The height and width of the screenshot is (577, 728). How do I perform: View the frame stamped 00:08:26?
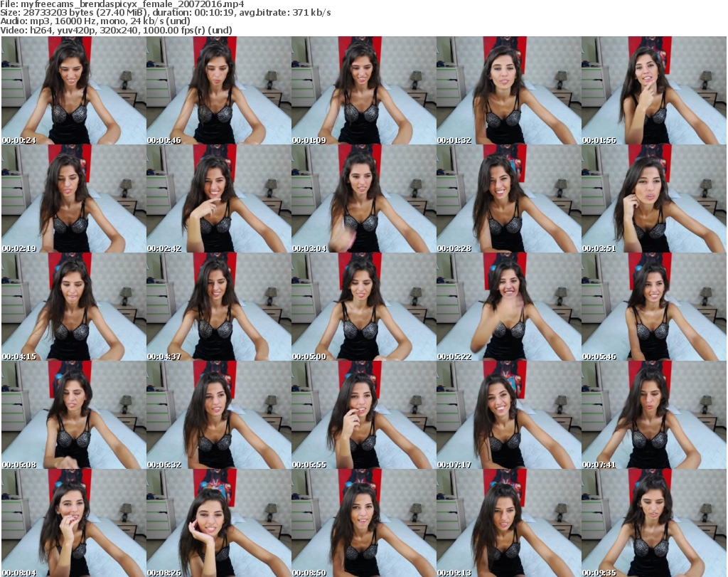click(219, 523)
